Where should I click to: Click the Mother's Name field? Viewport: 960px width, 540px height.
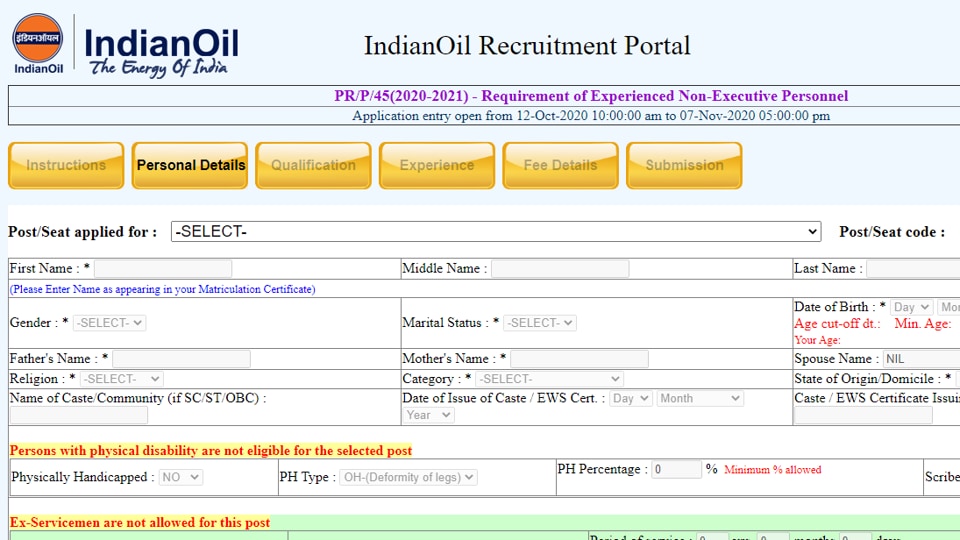[579, 359]
